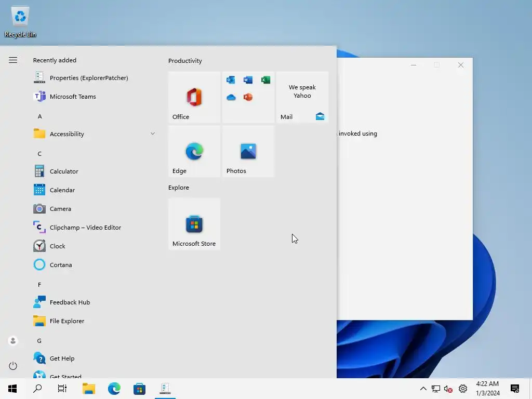Image resolution: width=532 pixels, height=399 pixels.
Task: Open the Office tile
Action: pyautogui.click(x=194, y=97)
